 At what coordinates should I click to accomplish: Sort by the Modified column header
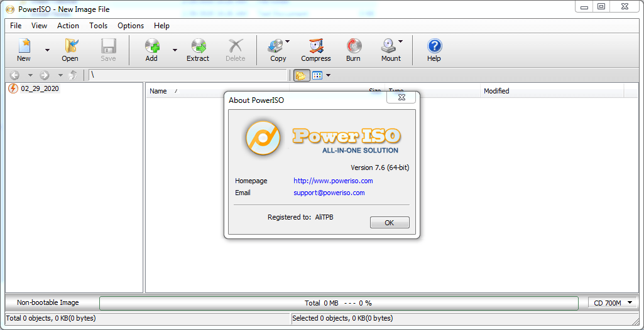point(552,91)
